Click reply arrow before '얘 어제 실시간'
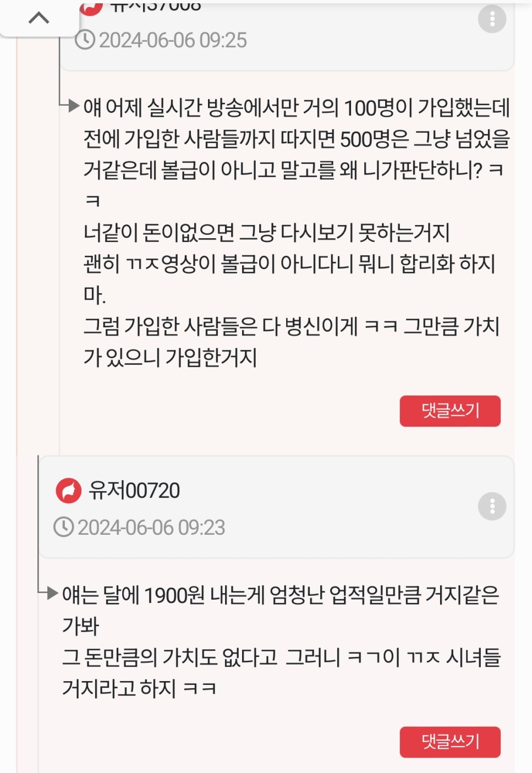The image size is (532, 773). 70,106
